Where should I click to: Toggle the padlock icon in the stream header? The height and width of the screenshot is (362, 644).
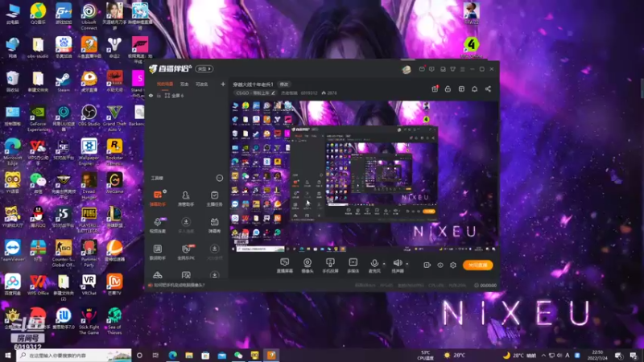pos(448,88)
